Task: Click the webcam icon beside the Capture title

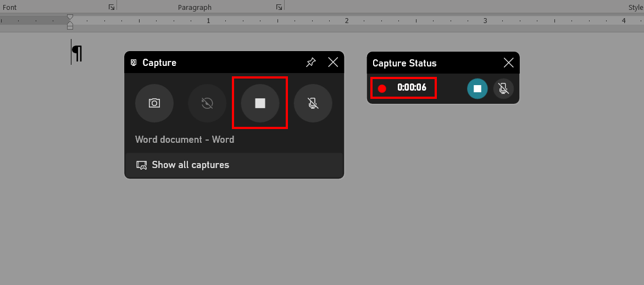Action: point(134,63)
